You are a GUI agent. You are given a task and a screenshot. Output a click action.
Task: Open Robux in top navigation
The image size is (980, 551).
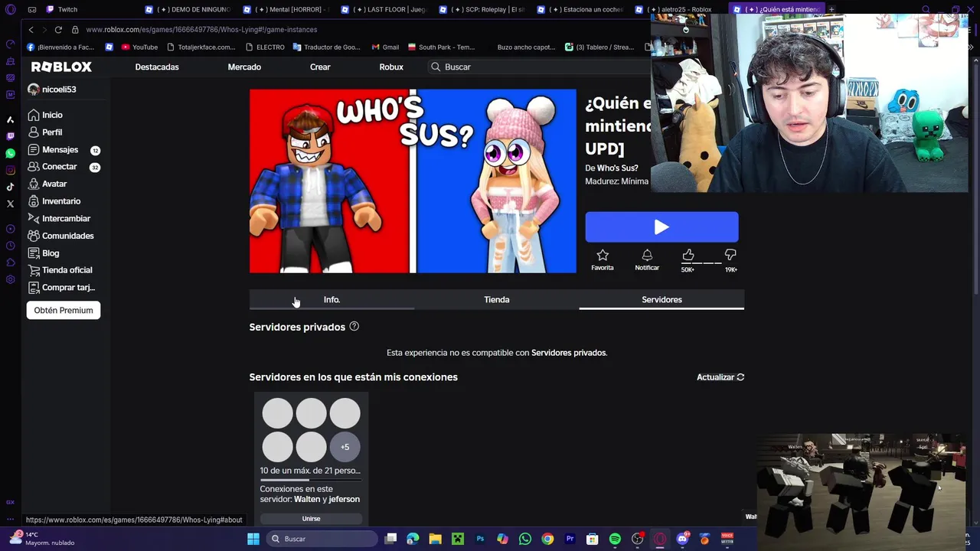[391, 67]
